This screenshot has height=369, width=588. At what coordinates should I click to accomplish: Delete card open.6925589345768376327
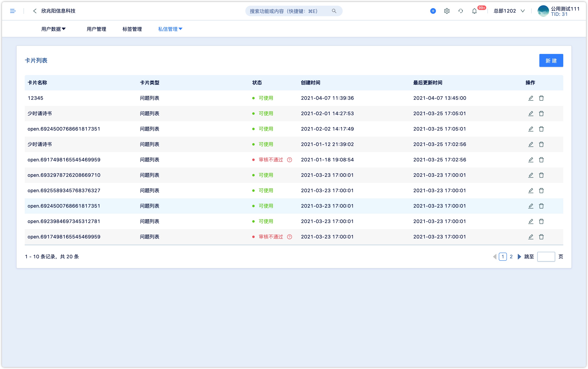tap(541, 190)
